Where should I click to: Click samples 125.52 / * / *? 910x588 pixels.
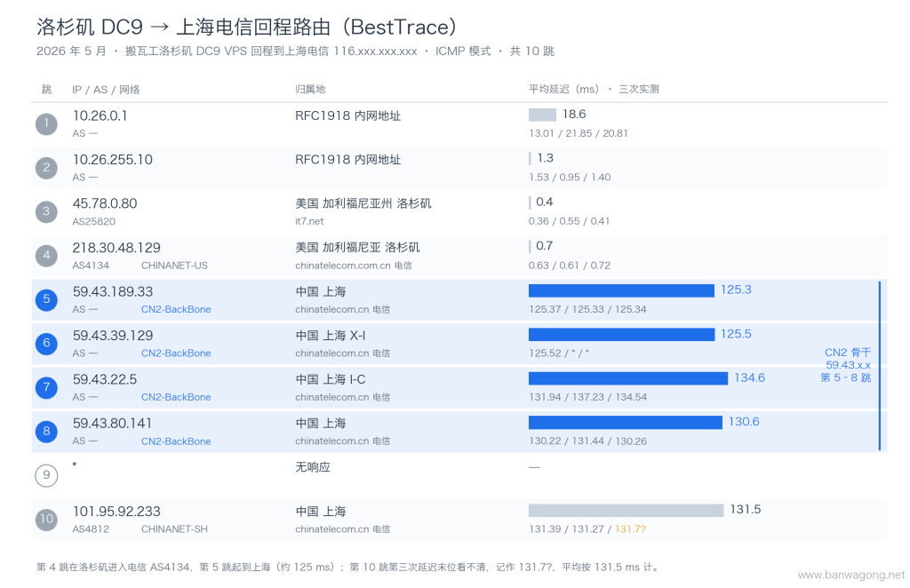tap(559, 354)
